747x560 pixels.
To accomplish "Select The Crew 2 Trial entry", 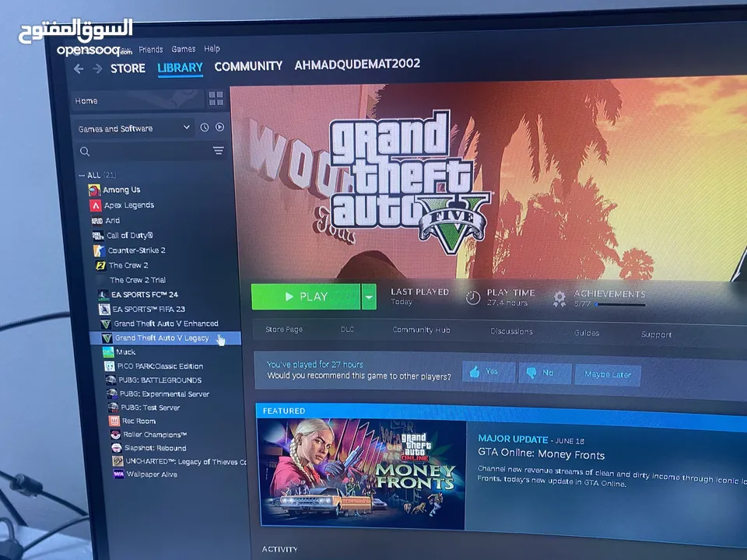I will pyautogui.click(x=138, y=280).
